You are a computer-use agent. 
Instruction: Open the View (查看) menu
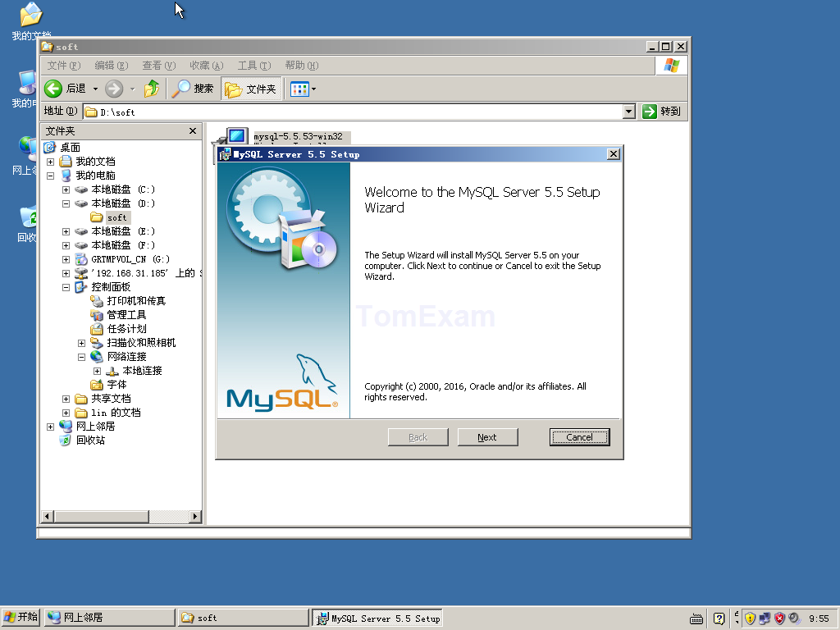click(158, 66)
